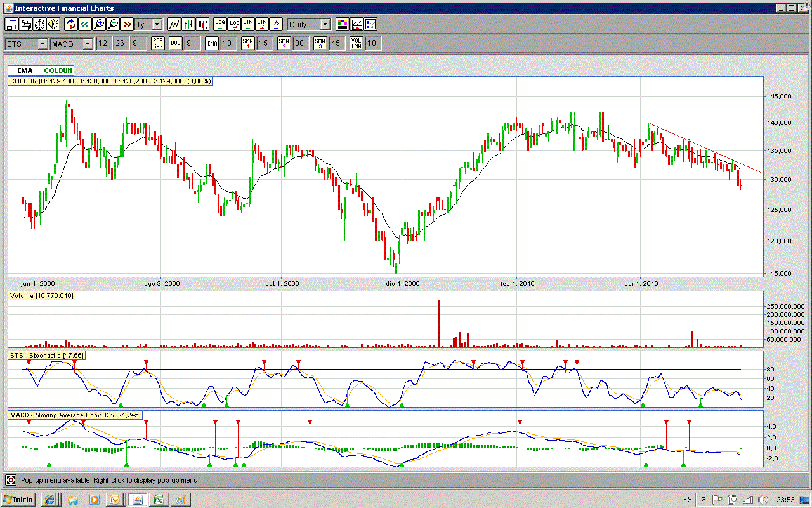This screenshot has width=812, height=508.
Task: Toggle the PAR SAR indicator
Action: (x=158, y=43)
